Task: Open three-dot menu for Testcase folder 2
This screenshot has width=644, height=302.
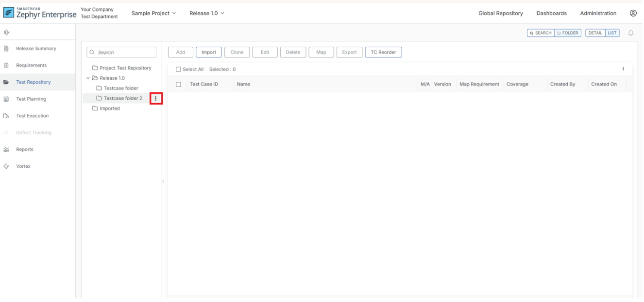Action: coord(156,99)
